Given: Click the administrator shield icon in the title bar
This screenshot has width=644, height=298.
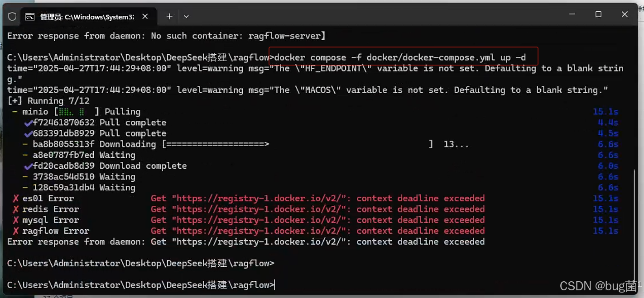Looking at the screenshot, I should pyautogui.click(x=12, y=16).
